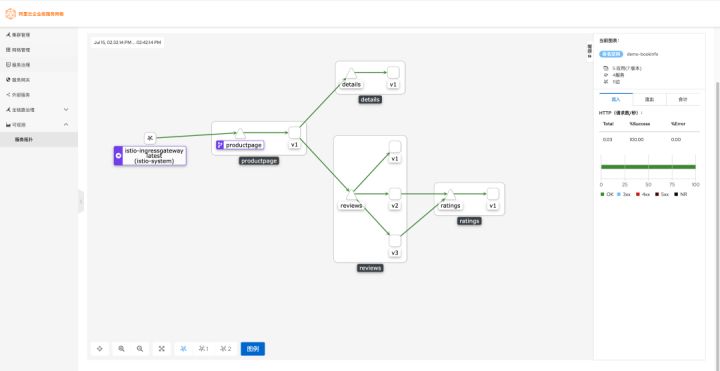Image resolution: width=720 pixels, height=371 pixels.
Task: Click the small icon above istio-ingressgateway label
Action: pos(150,138)
